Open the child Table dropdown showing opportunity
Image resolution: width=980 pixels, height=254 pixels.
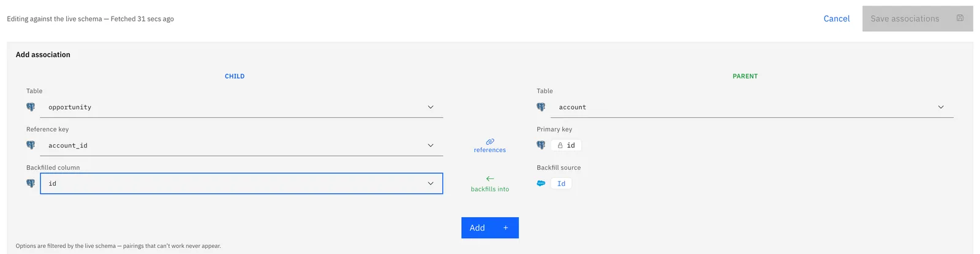241,107
